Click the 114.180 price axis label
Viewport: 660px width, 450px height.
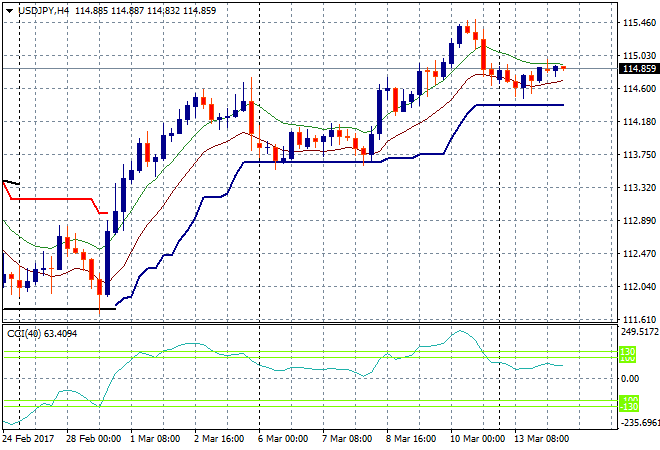[639, 122]
